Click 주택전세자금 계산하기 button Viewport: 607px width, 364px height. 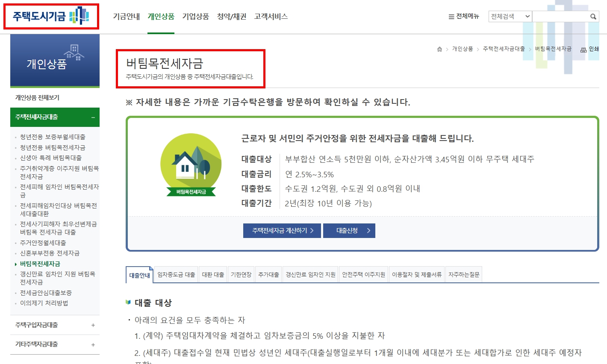[x=282, y=231]
